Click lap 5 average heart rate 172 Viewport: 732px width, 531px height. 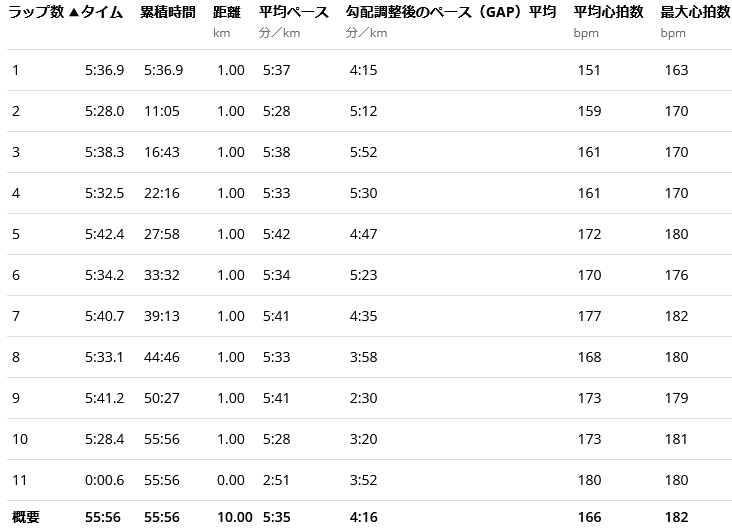tap(590, 234)
